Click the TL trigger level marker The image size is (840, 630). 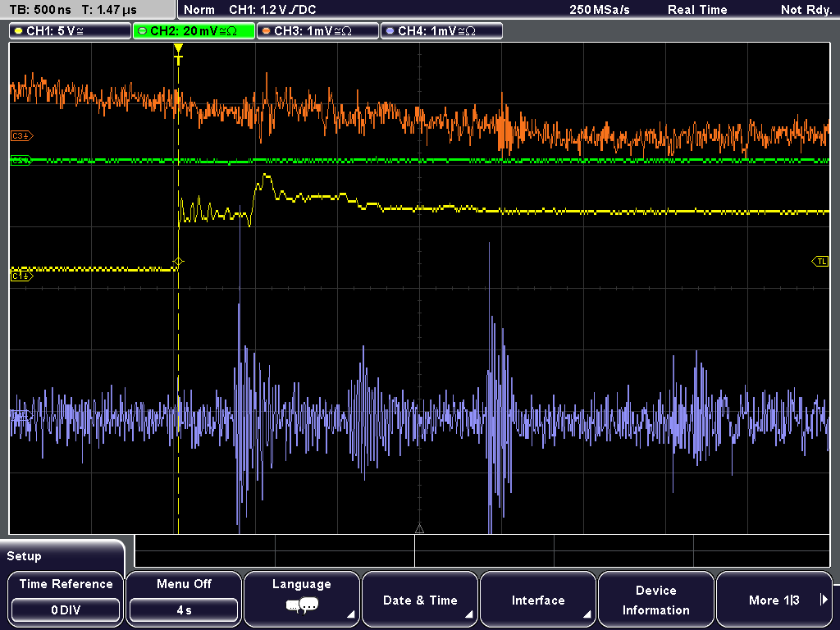[820, 262]
